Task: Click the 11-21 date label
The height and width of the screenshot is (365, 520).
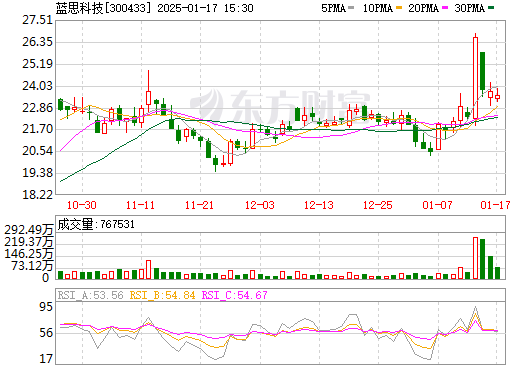Action: click(x=199, y=205)
